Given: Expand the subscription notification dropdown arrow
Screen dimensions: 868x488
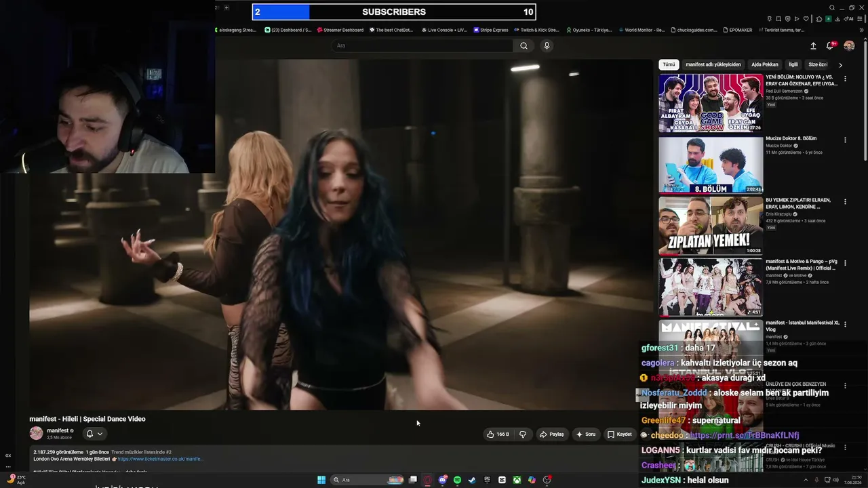Looking at the screenshot, I should point(100,434).
